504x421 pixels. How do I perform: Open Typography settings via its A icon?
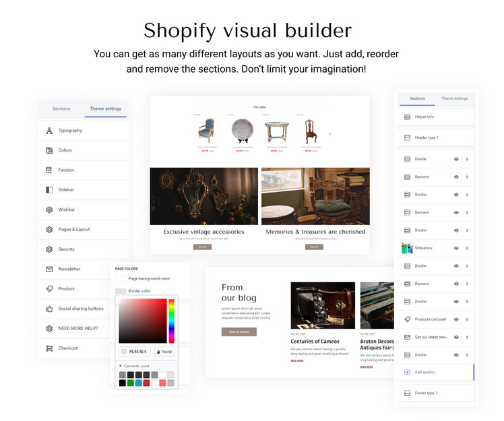(49, 131)
